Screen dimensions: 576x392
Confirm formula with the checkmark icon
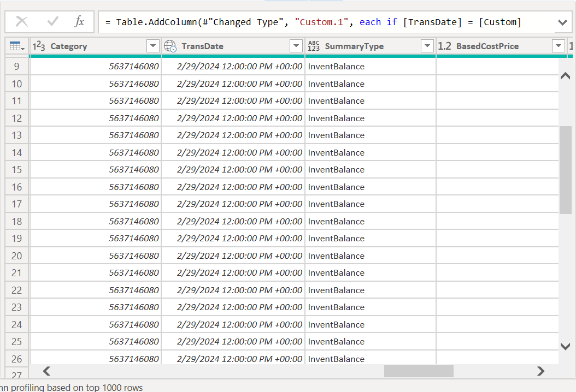(x=52, y=22)
